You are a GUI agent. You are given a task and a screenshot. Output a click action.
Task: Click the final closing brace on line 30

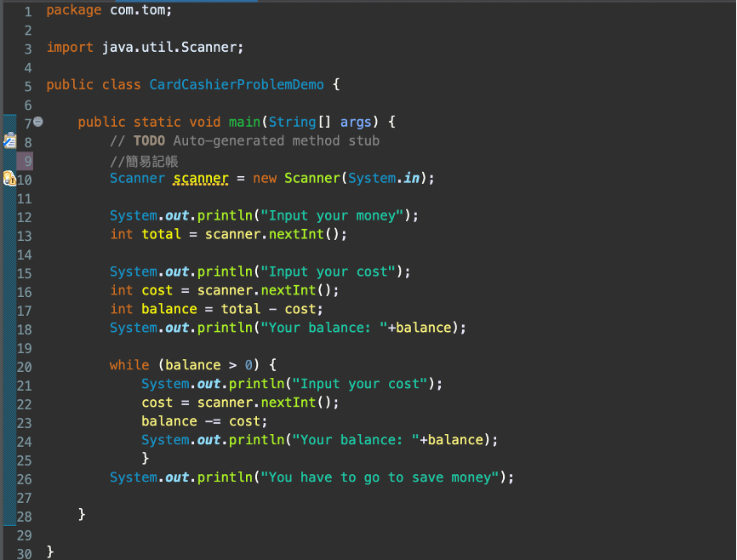[50, 551]
